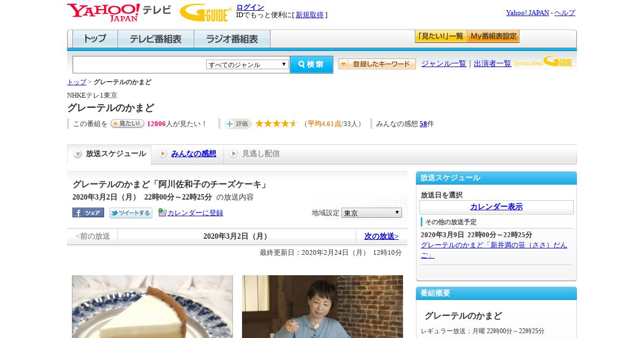This screenshot has height=338, width=644.
Task: Click the NHKEテレ1東京 channel text
Action: [92, 95]
